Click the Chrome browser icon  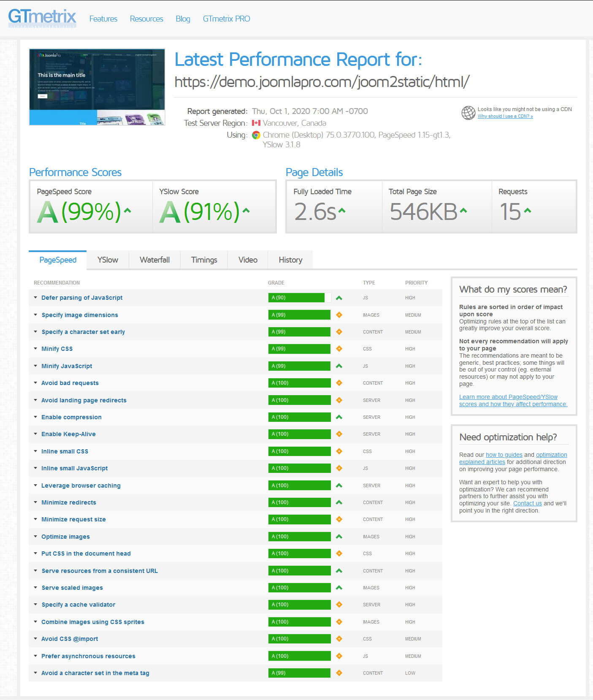click(256, 135)
